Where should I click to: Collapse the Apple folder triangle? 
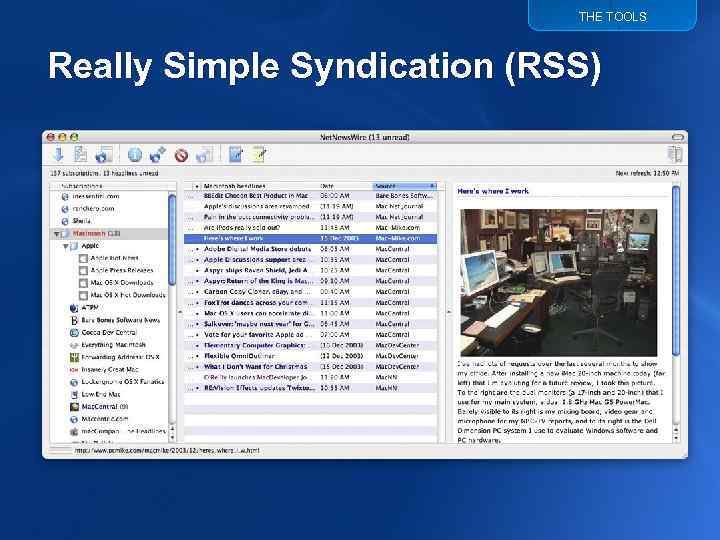[x=66, y=246]
